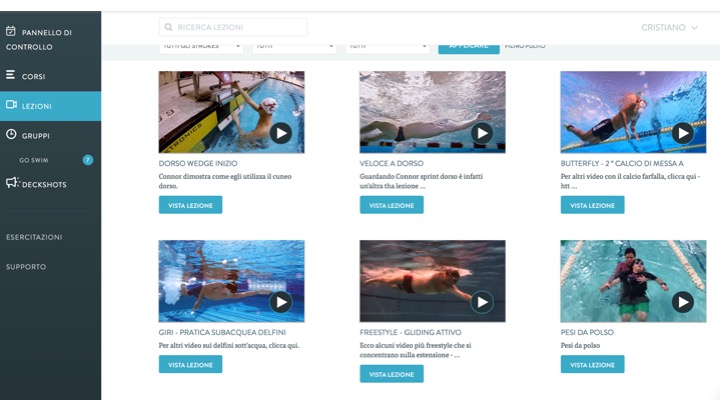Open Supporto in the sidebar
The width and height of the screenshot is (720, 411).
(x=26, y=267)
